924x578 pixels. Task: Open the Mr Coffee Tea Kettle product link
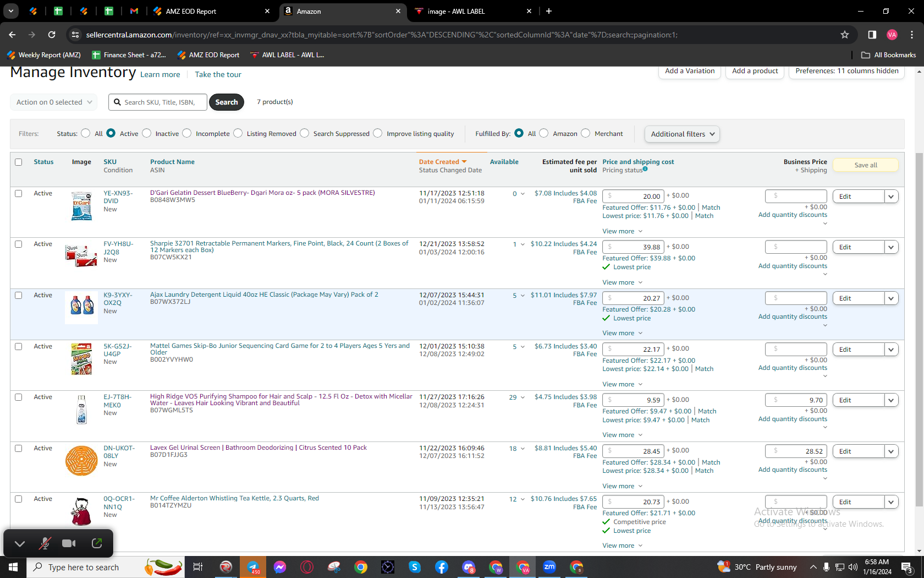click(234, 498)
